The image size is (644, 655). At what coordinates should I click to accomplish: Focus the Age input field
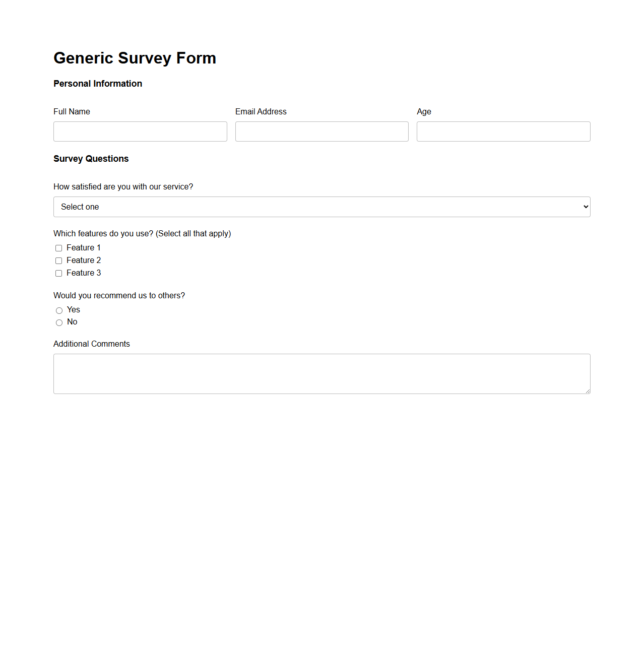[x=503, y=132]
